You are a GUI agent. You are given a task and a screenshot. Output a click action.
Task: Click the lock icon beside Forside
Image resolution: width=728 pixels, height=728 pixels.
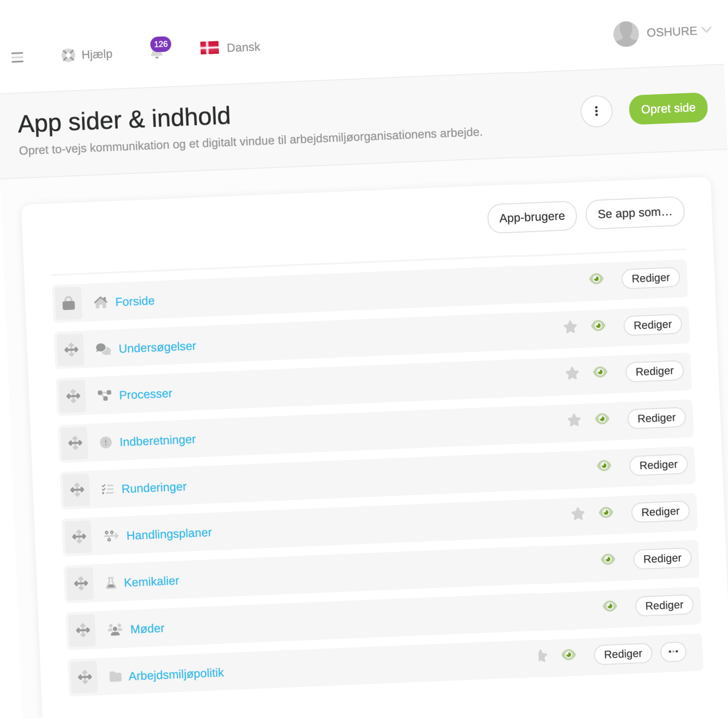[x=69, y=303]
